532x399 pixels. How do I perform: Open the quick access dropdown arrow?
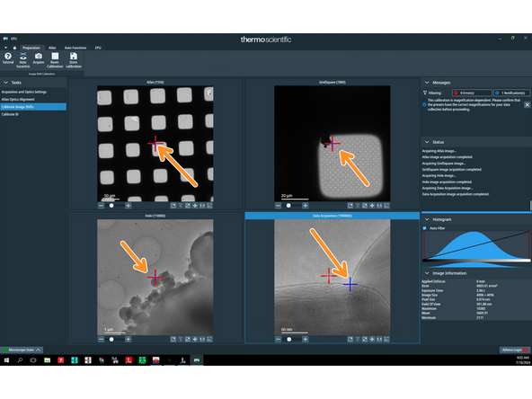click(5, 48)
